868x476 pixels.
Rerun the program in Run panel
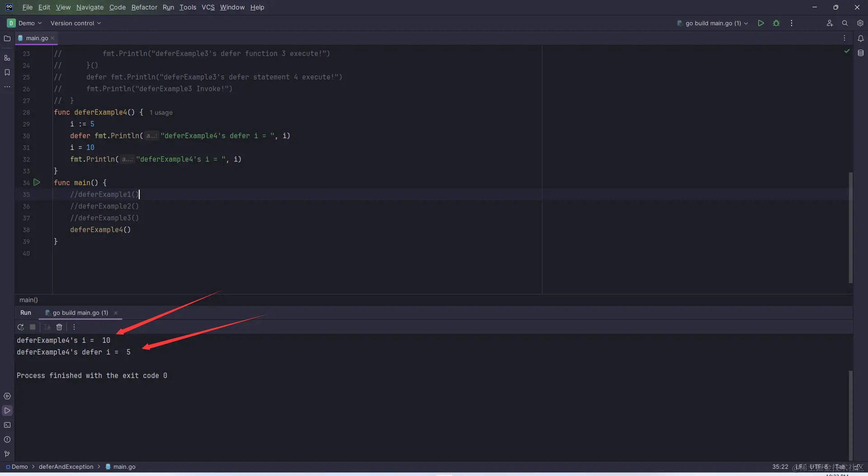pyautogui.click(x=20, y=327)
